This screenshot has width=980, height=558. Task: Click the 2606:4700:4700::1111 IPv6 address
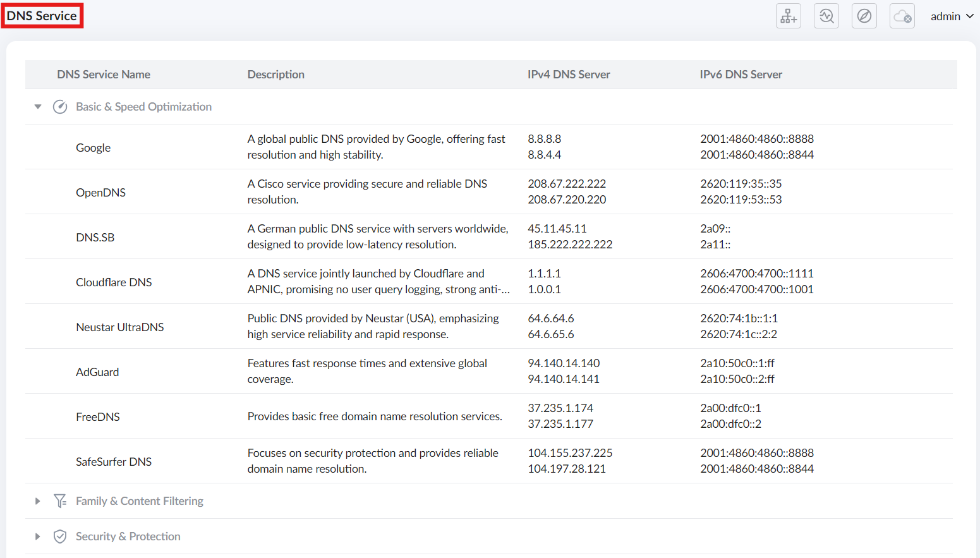pyautogui.click(x=757, y=274)
